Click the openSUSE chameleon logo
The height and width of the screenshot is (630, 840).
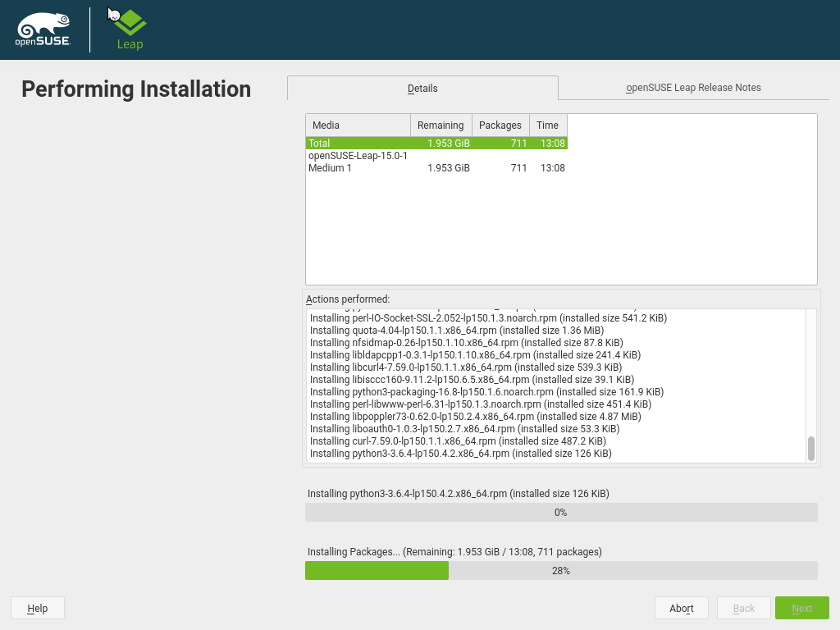pos(43,30)
